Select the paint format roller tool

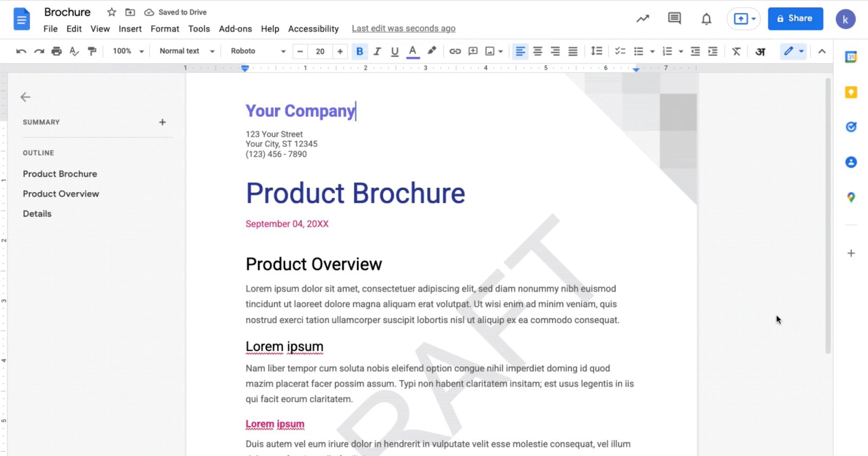pos(92,51)
